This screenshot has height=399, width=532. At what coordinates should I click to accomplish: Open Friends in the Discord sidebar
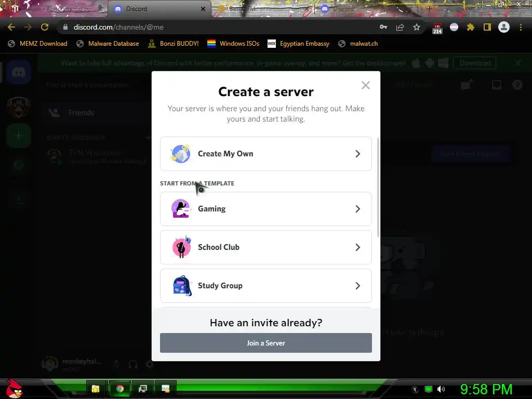tap(96, 113)
